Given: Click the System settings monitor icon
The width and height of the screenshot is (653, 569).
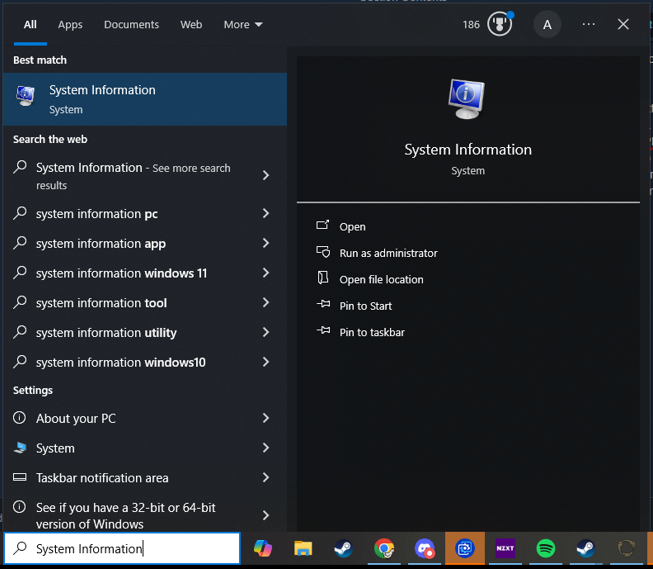Looking at the screenshot, I should (20, 447).
